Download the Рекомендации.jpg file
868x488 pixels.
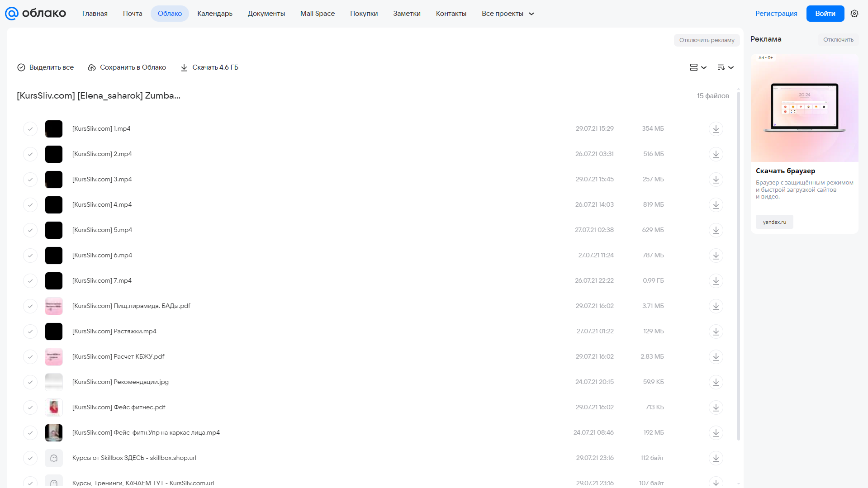[716, 382]
